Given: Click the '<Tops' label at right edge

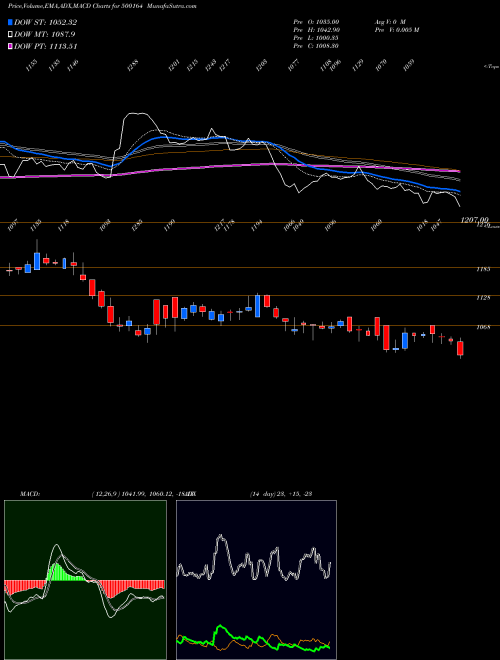Looking at the screenshot, I should (x=492, y=67).
